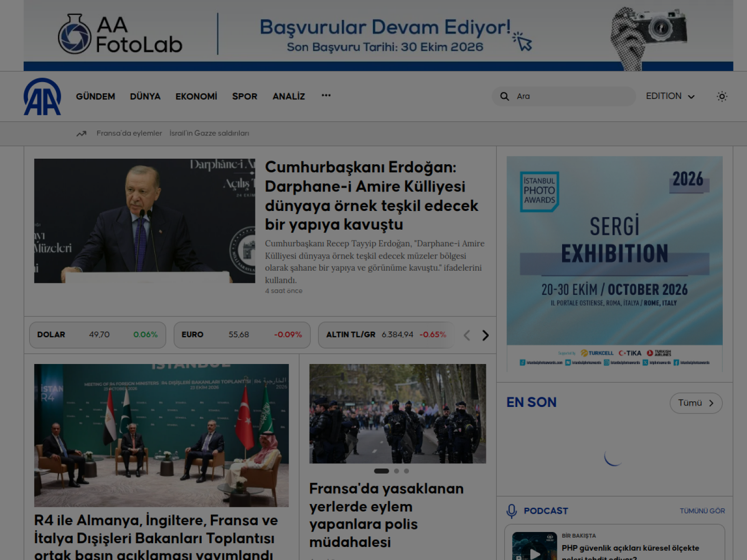The image size is (747, 560).
Task: Open Erdoğan speech photo thumbnail
Action: pyautogui.click(x=145, y=221)
